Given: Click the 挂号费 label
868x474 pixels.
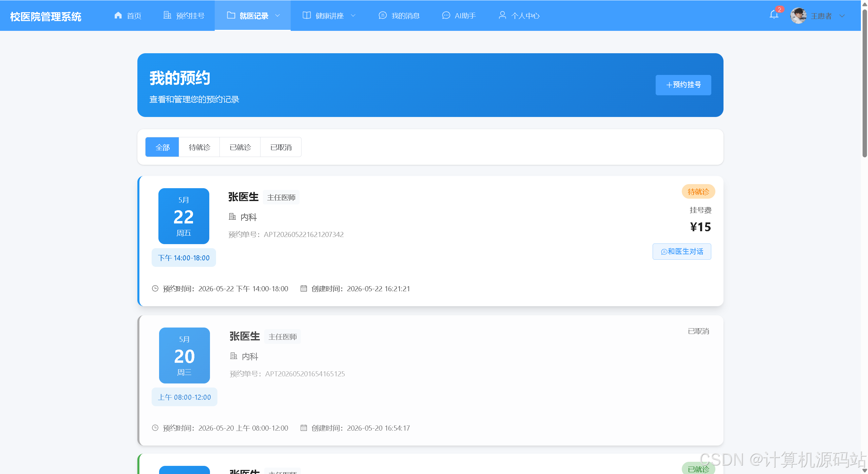Looking at the screenshot, I should [700, 210].
